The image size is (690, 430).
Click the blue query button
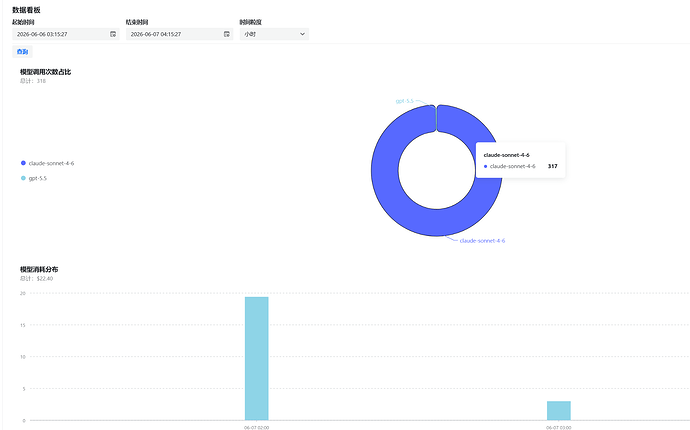pos(22,51)
